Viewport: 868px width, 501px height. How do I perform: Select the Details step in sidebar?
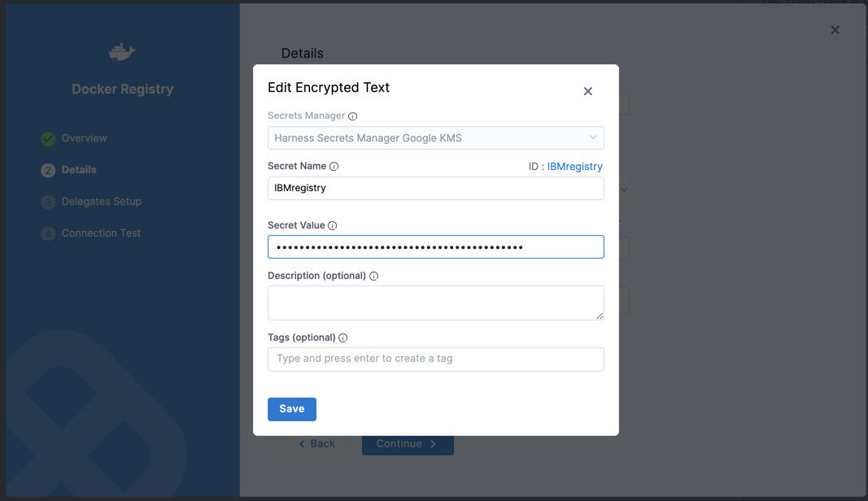(x=79, y=170)
